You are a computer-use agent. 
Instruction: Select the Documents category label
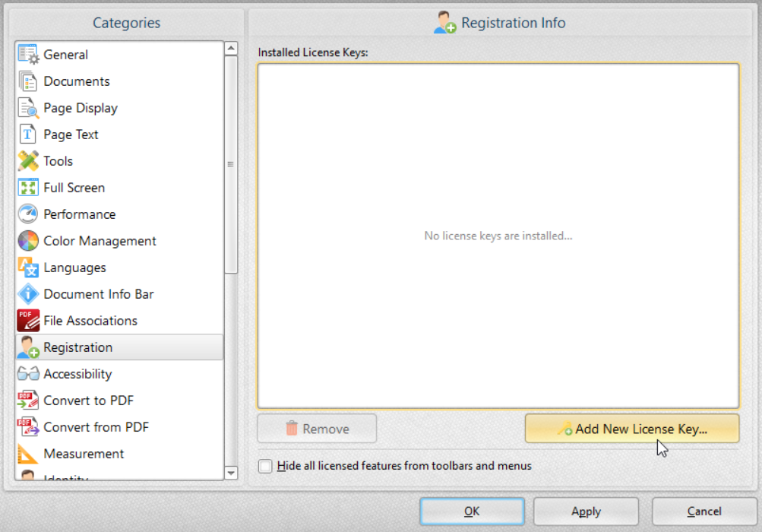[x=77, y=81]
